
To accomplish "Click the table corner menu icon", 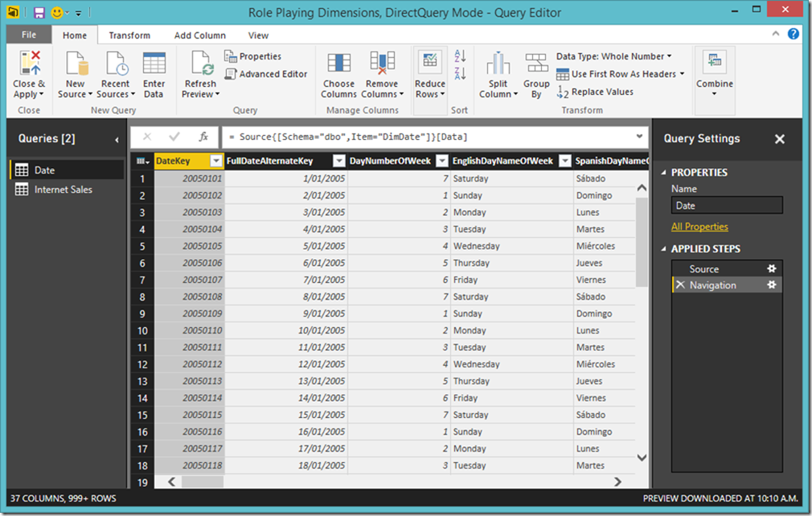I will [142, 161].
